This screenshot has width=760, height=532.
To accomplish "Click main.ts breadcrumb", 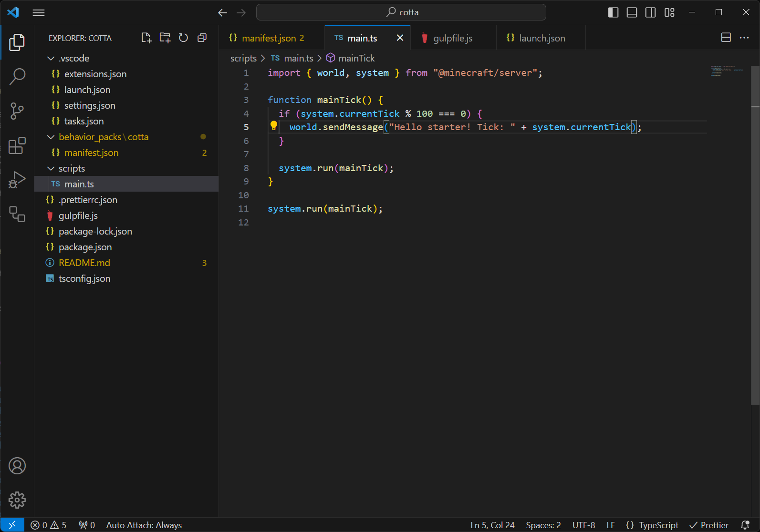I will tap(292, 58).
